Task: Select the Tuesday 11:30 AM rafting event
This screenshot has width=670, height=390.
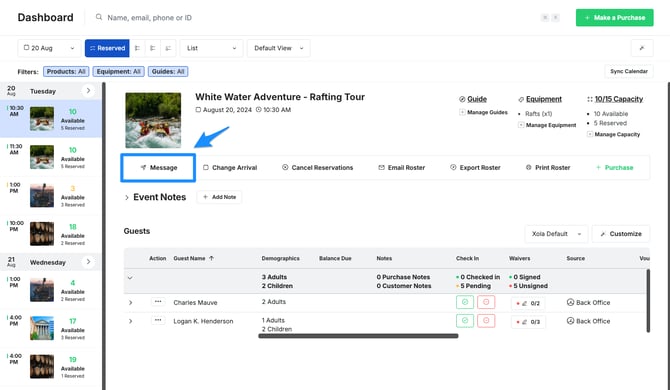Action: [x=51, y=157]
